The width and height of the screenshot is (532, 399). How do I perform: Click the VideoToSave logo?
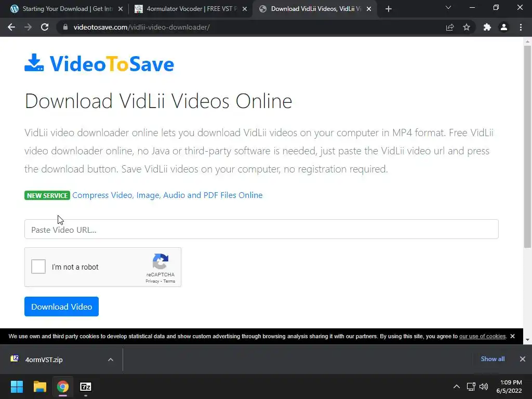click(99, 63)
